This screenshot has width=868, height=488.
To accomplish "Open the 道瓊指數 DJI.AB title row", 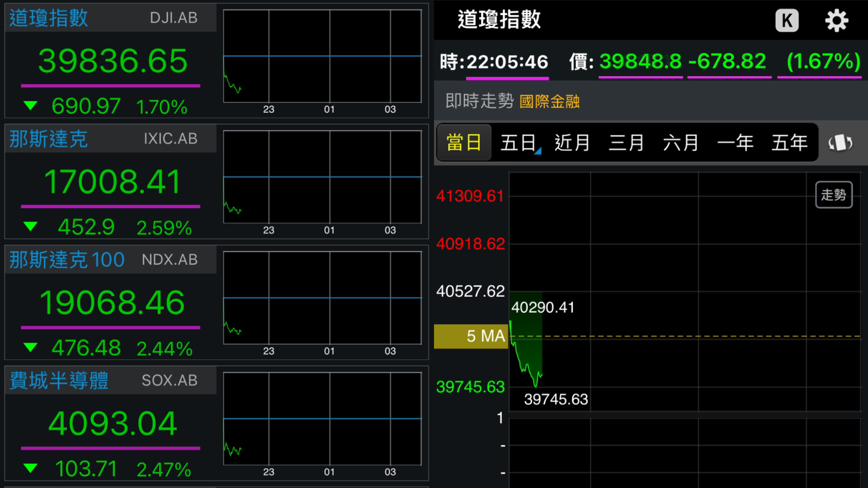I will (110, 18).
